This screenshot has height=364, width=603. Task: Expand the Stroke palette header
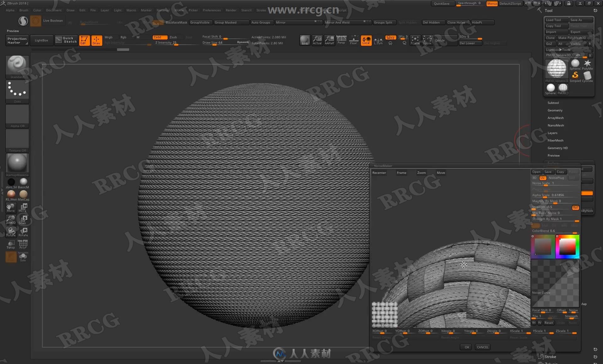[550, 356]
